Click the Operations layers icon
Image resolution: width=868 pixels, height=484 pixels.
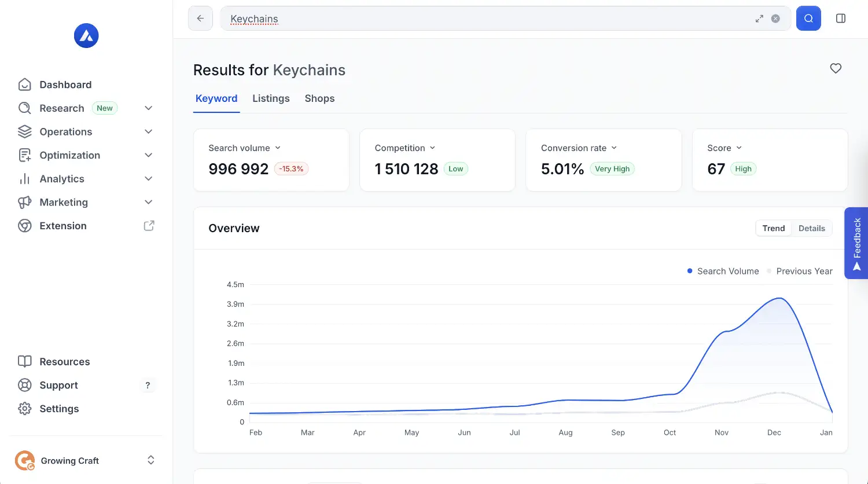[x=24, y=132]
